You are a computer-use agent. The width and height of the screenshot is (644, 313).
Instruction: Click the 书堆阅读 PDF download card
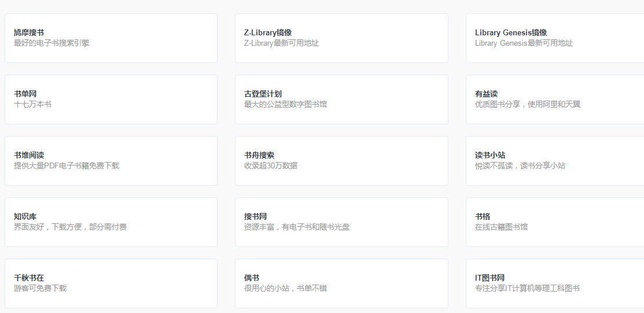tap(111, 161)
